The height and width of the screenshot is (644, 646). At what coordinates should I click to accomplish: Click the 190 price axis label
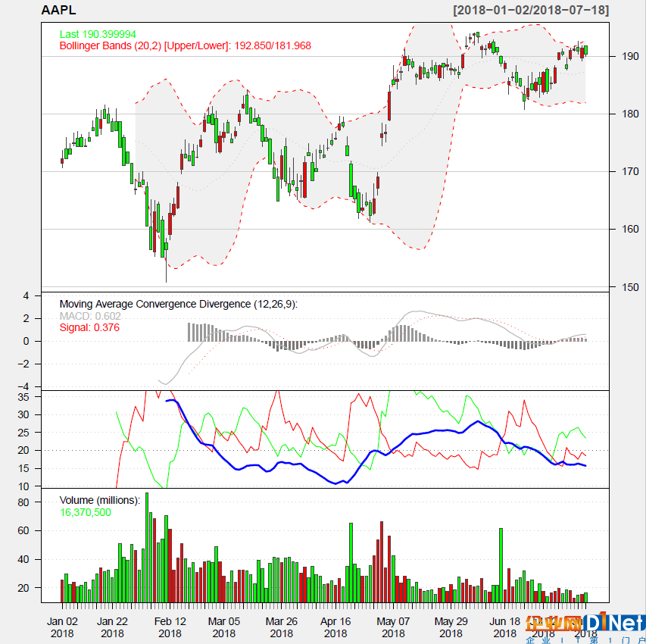(x=630, y=56)
